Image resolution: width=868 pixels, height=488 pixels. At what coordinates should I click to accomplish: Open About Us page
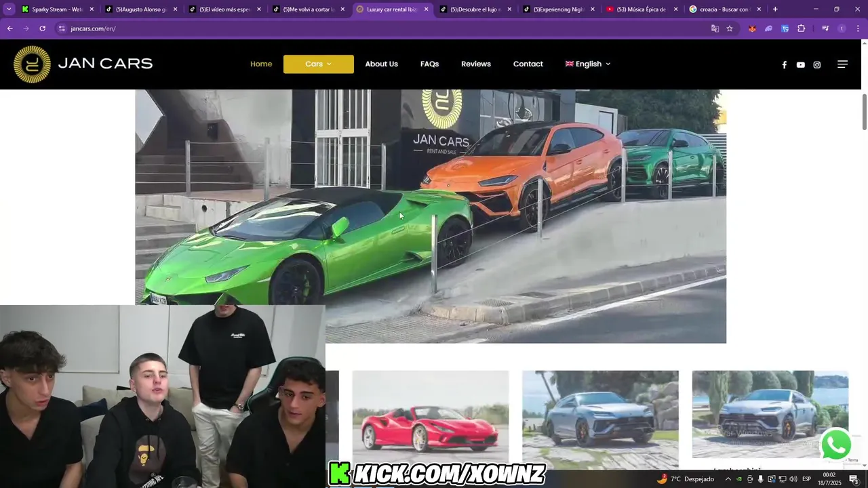(x=381, y=64)
